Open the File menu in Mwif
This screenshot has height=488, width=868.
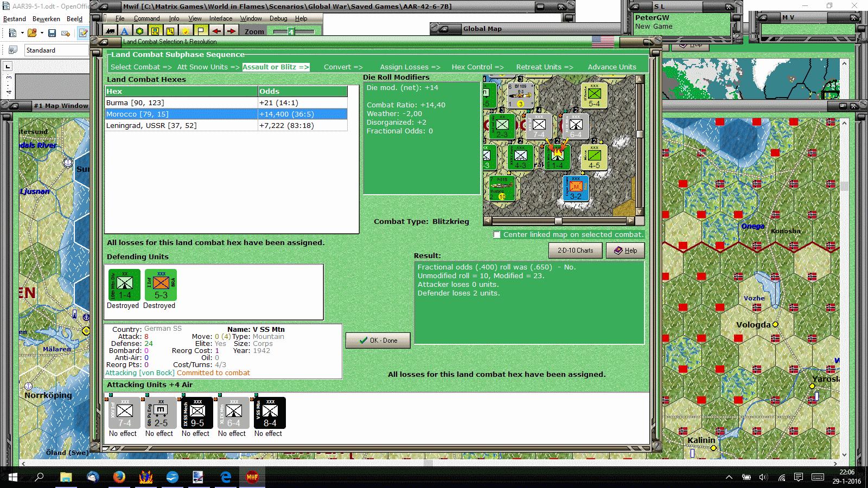[x=120, y=18]
